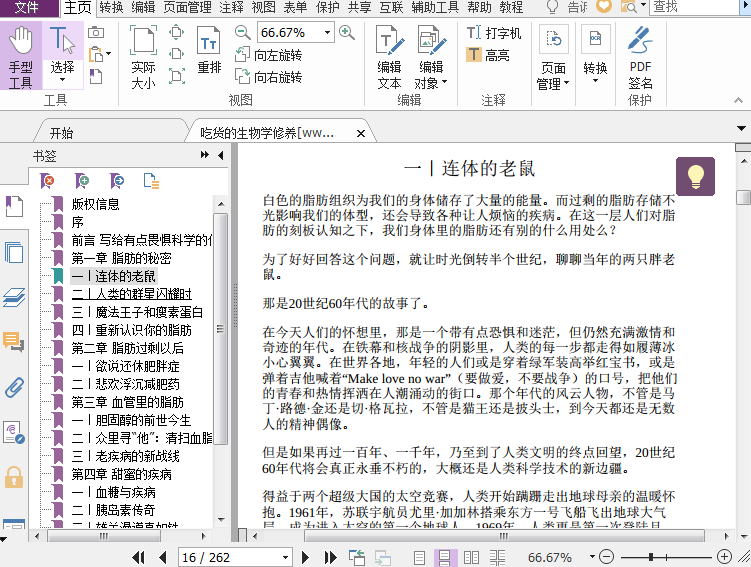Expand bookmarks panel options arrows

[205, 155]
